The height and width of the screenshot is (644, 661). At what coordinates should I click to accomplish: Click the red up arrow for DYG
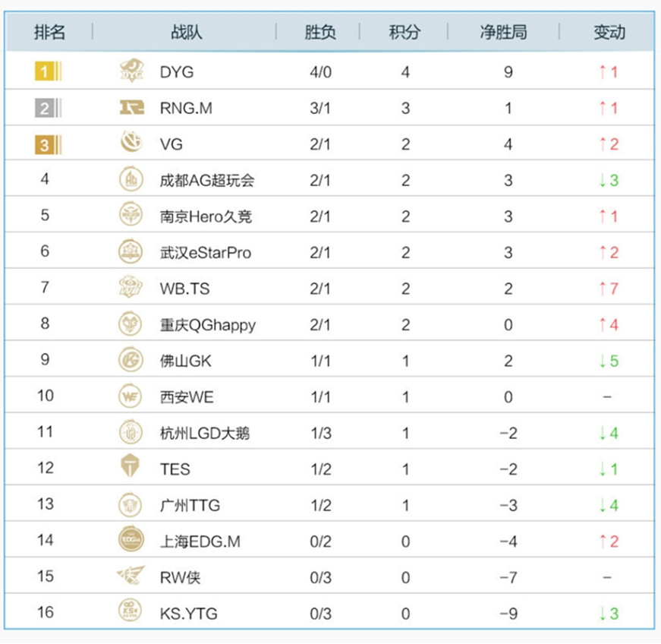point(603,72)
